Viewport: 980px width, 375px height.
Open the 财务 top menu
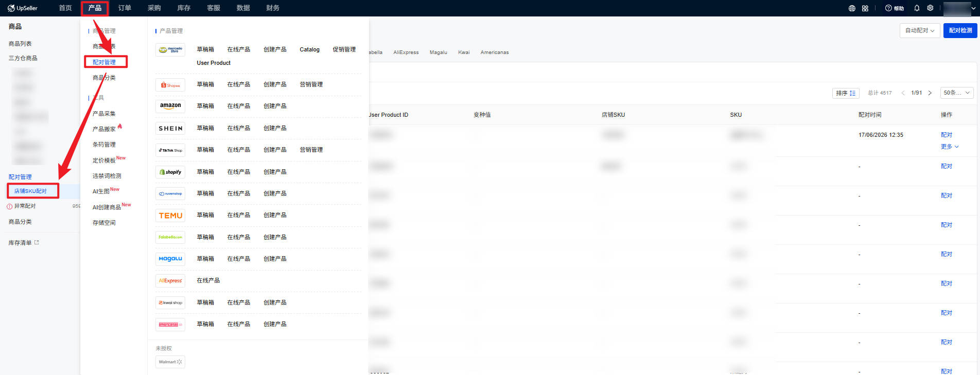(x=273, y=8)
